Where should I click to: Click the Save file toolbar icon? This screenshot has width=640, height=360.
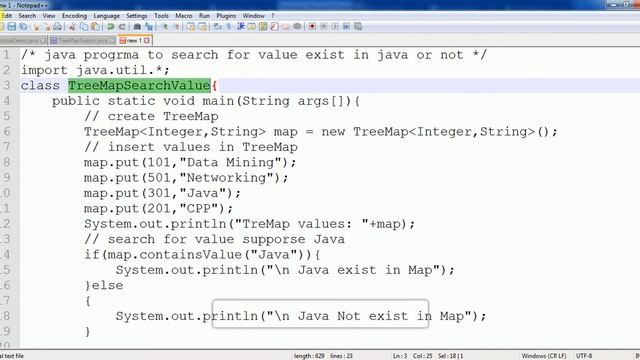click(x=11, y=27)
